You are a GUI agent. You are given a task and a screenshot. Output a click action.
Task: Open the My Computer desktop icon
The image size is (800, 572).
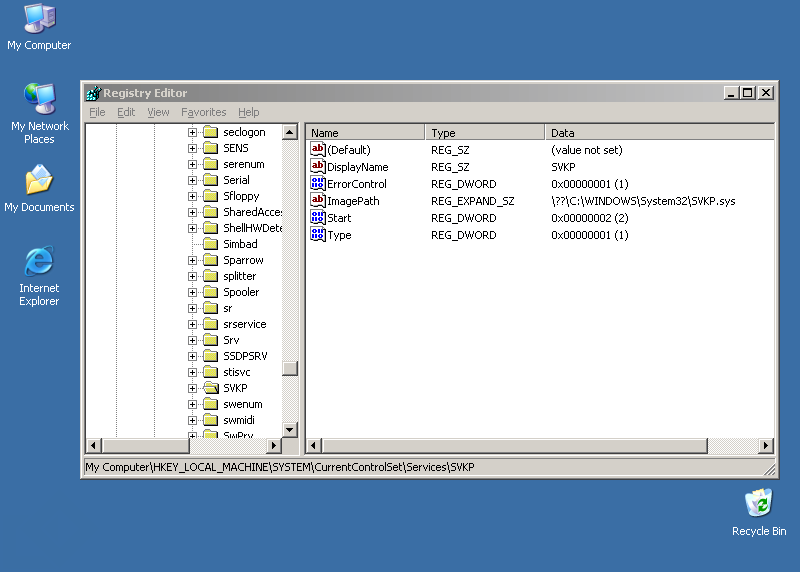[39, 27]
